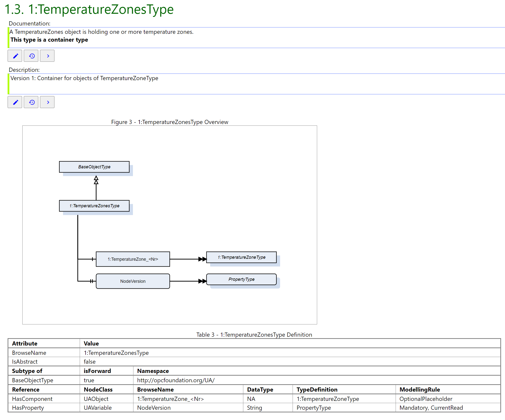Click the Description edit pencil icon
This screenshot has height=420, width=505.
pos(15,102)
